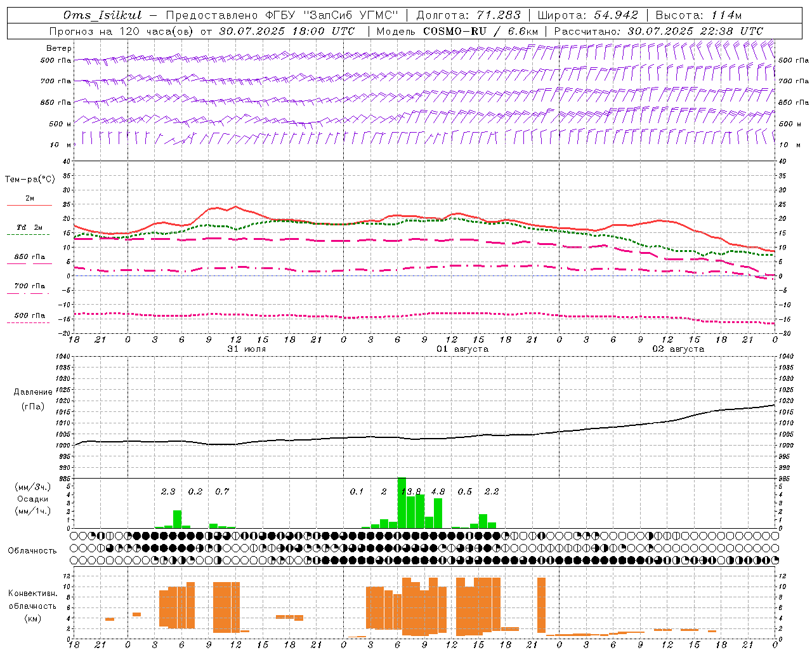Click the Модель COSMO-RU / 6.6км label
This screenshot has width=812, height=650.
coord(457,31)
